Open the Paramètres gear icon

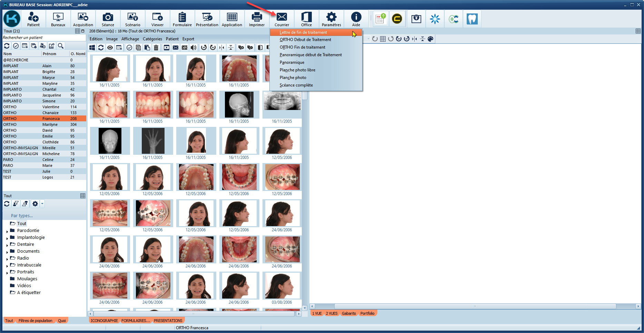[331, 19]
